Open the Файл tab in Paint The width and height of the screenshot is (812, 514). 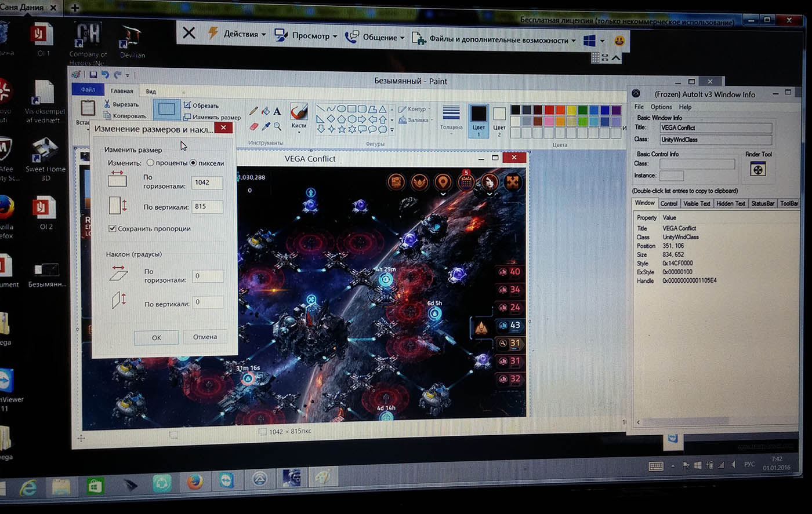point(88,89)
